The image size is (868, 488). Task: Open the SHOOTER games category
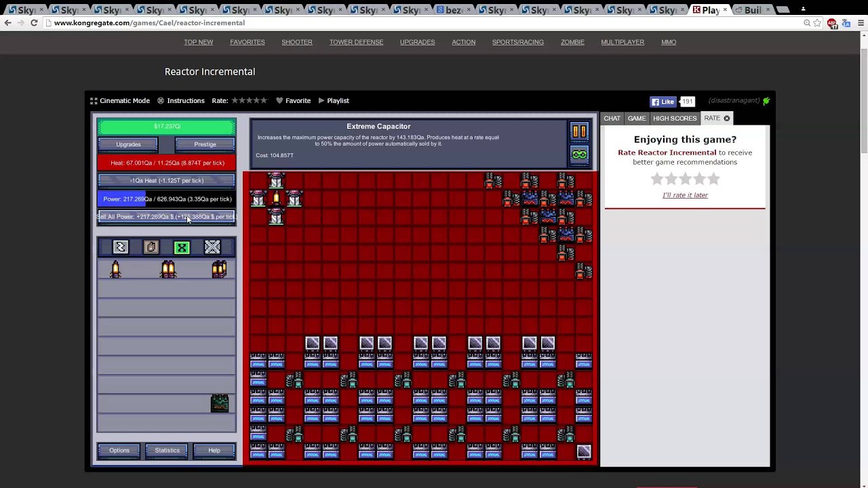297,42
